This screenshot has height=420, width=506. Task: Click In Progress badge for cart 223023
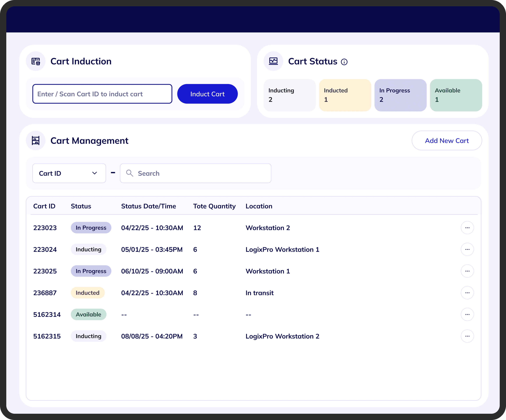(x=91, y=228)
